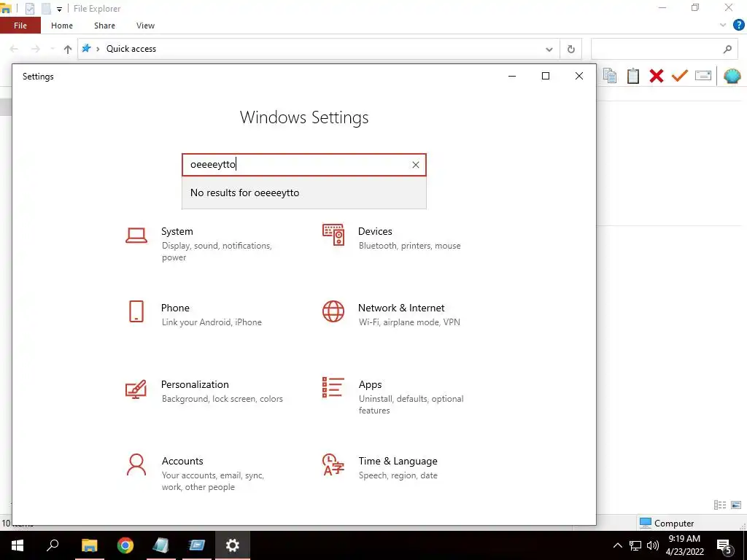The image size is (747, 560).
Task: Open the Phone category title
Action: pos(175,308)
